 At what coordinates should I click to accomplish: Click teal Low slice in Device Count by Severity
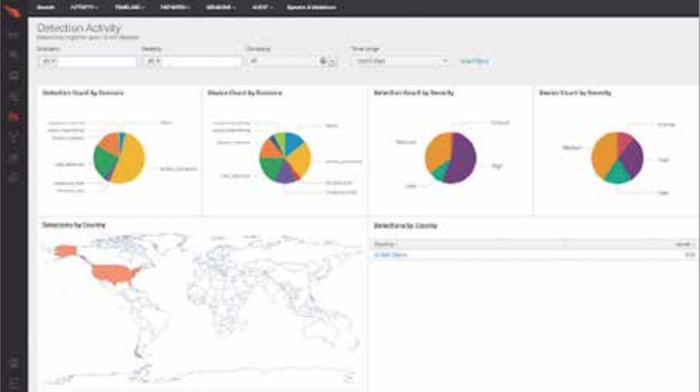pyautogui.click(x=618, y=173)
